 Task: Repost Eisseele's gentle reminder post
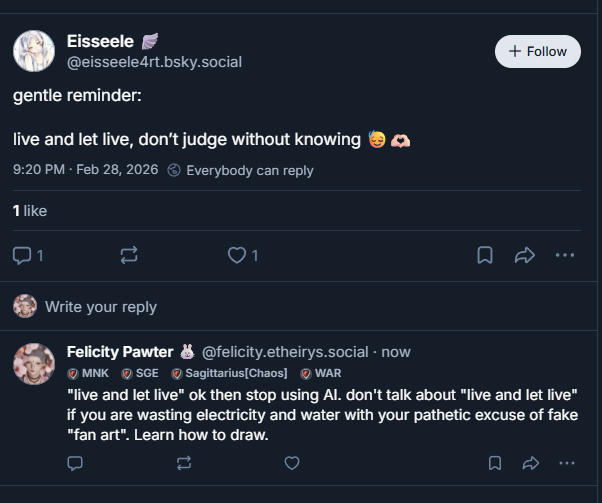pyautogui.click(x=129, y=256)
